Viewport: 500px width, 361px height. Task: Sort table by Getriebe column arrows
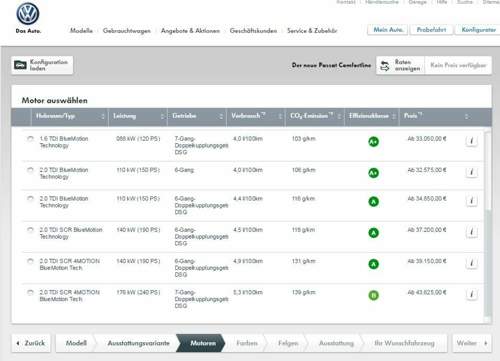(x=221, y=116)
